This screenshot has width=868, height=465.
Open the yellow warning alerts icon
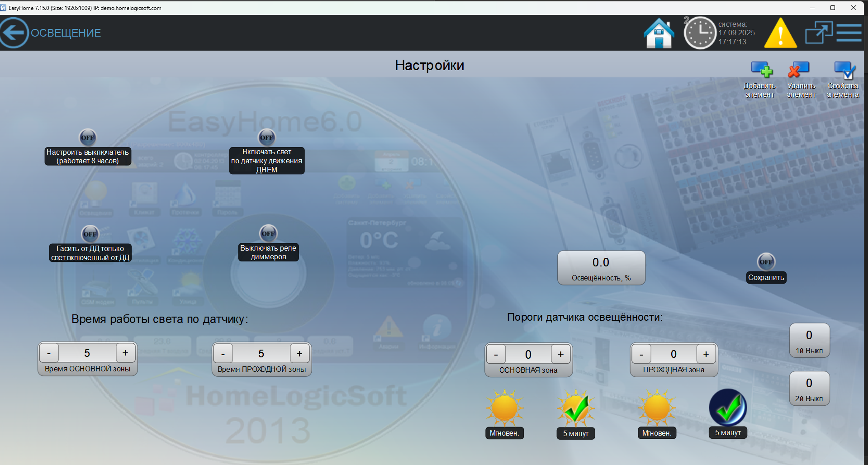click(x=780, y=33)
